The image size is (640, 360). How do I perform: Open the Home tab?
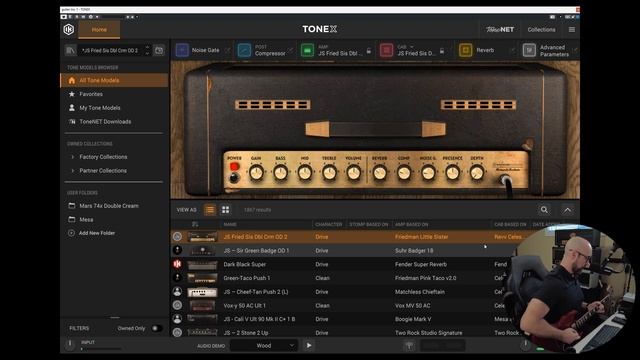(99, 30)
